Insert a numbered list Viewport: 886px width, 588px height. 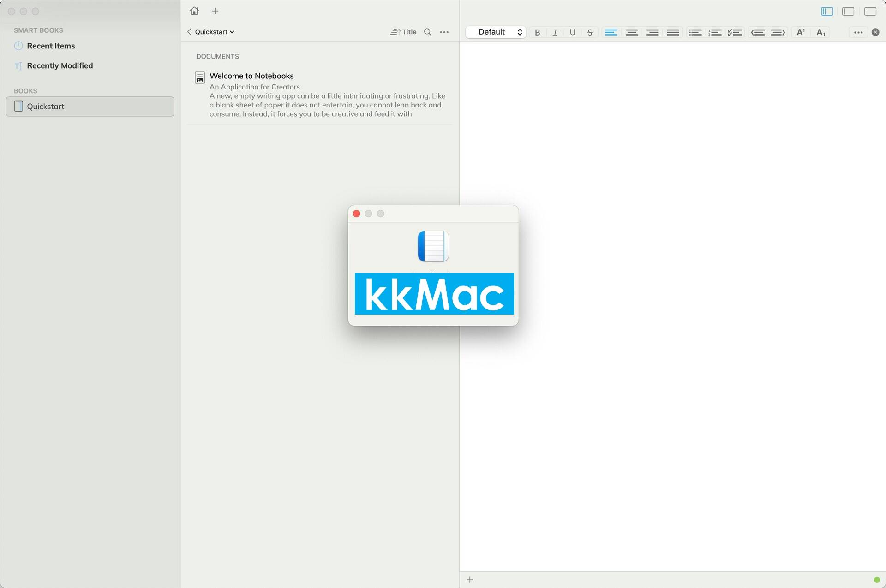[x=715, y=32]
